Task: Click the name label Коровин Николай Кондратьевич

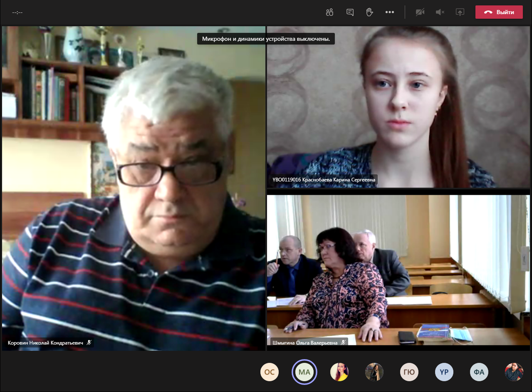Action: tap(45, 343)
